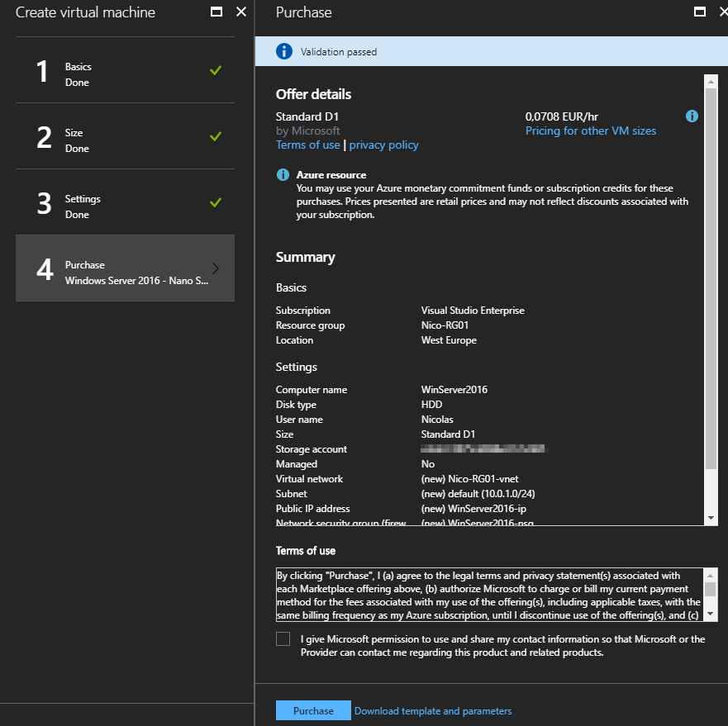Click the Visual Studio Enterprise subscription value
The height and width of the screenshot is (726, 728).
pyautogui.click(x=473, y=310)
